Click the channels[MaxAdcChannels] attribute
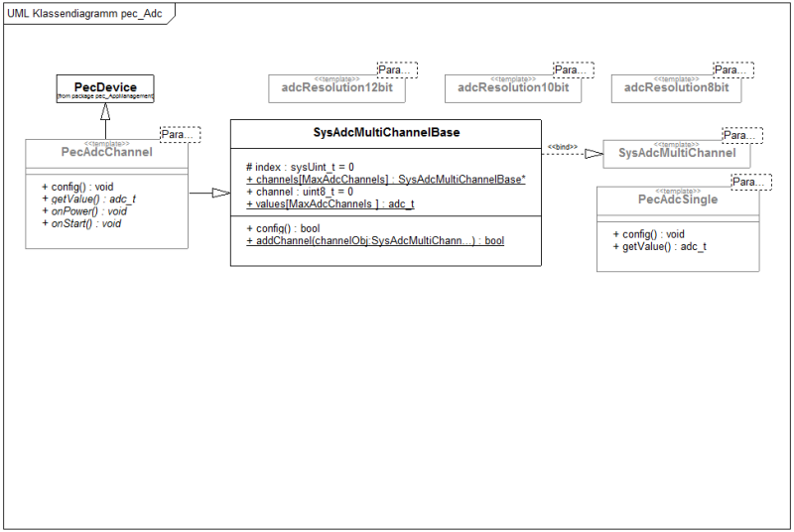The height and width of the screenshot is (532, 794). [x=386, y=180]
